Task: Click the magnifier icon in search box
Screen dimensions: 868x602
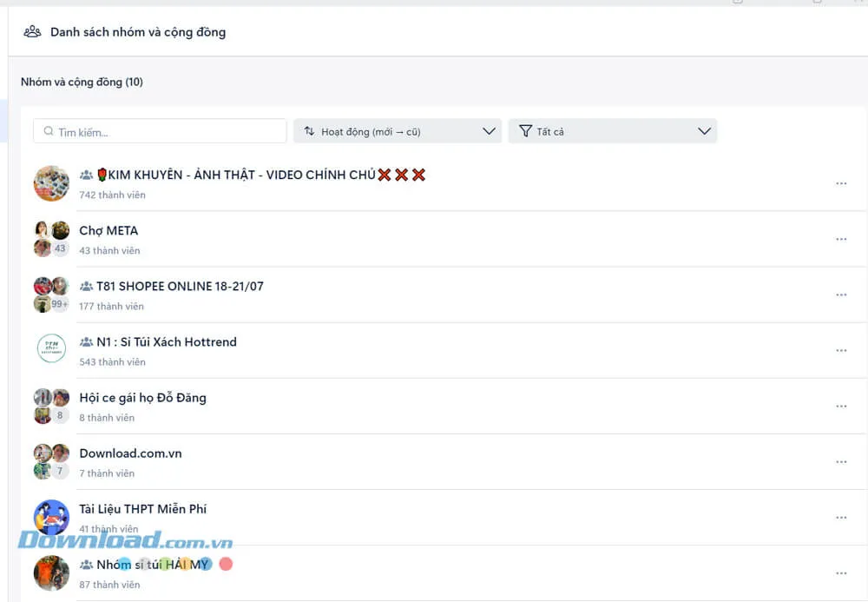Action: pos(47,132)
